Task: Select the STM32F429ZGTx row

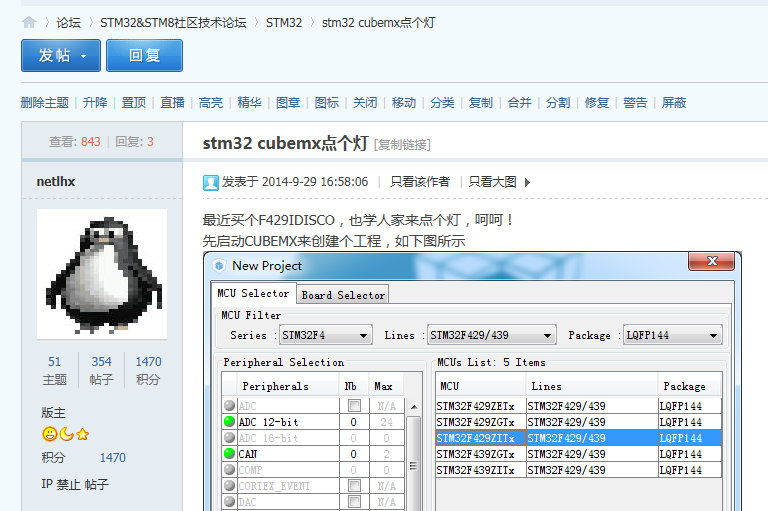Action: click(x=578, y=422)
